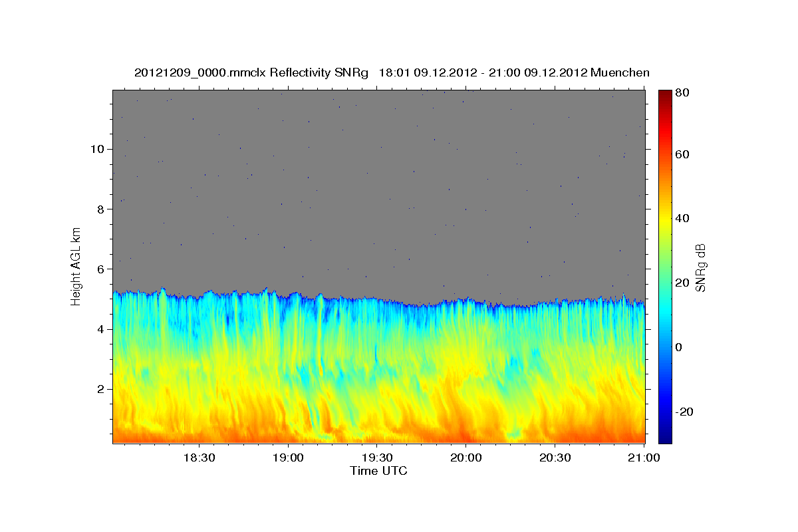798x532 pixels.
Task: Click the colorbar value -20
Action: point(685,412)
